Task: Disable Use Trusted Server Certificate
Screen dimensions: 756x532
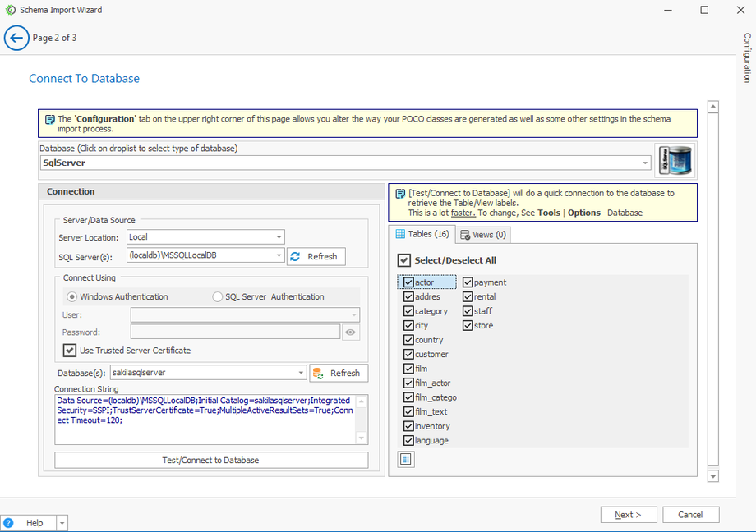Action: 70,351
